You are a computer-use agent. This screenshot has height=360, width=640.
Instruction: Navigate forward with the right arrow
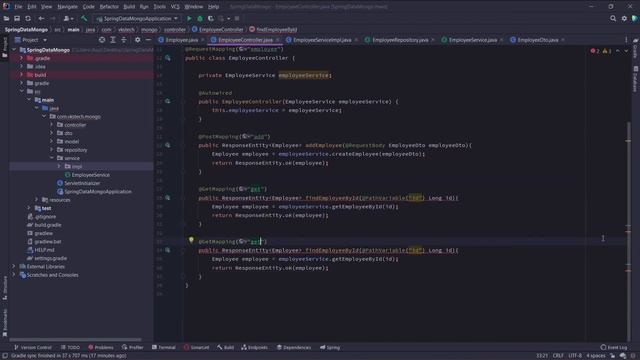coord(53,18)
